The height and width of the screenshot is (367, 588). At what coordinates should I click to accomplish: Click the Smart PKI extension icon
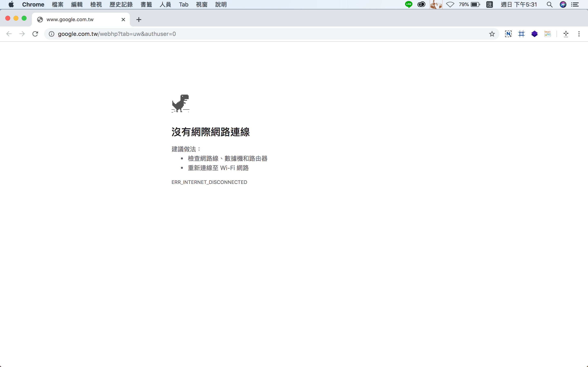click(547, 34)
